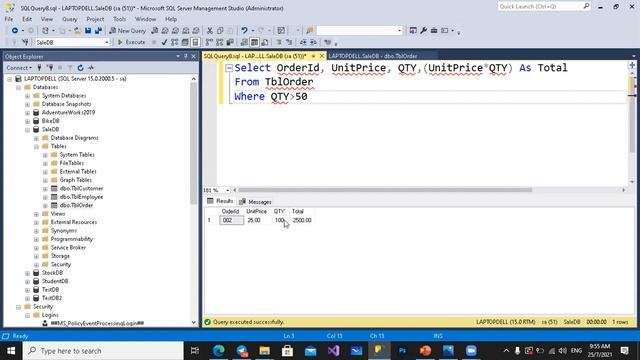Open the Edit menu
The image size is (640, 360).
pos(27,19)
